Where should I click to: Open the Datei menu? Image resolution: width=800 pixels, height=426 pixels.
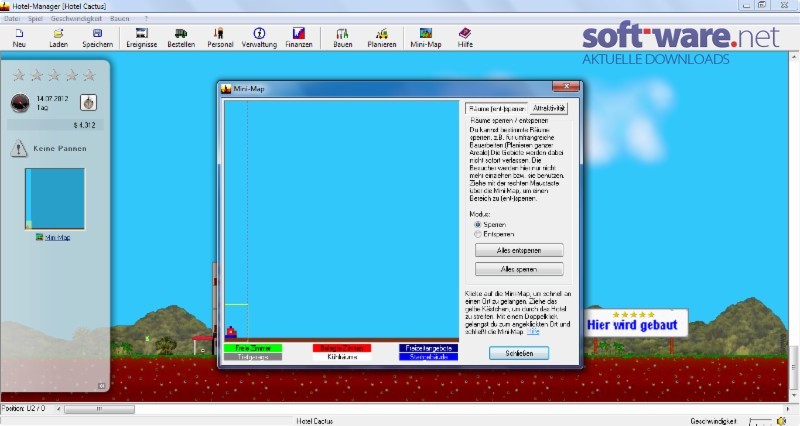coord(12,19)
